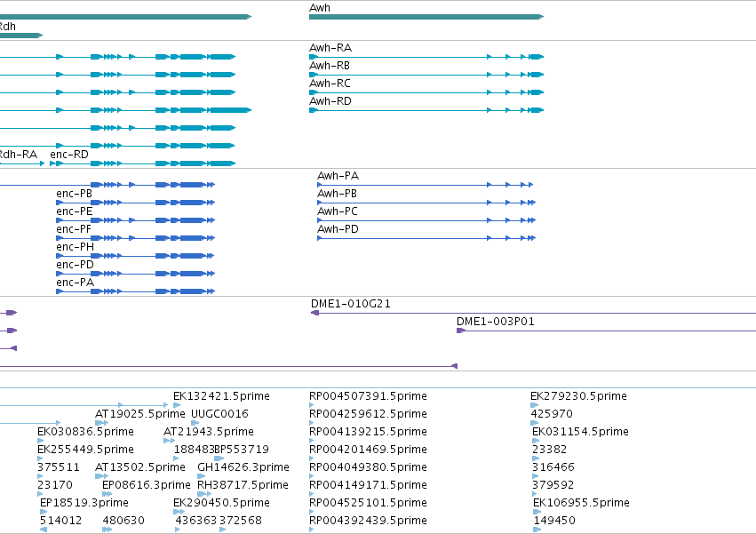Select EST EK030836.5prime
This screenshot has width=756, height=534.
[86, 432]
